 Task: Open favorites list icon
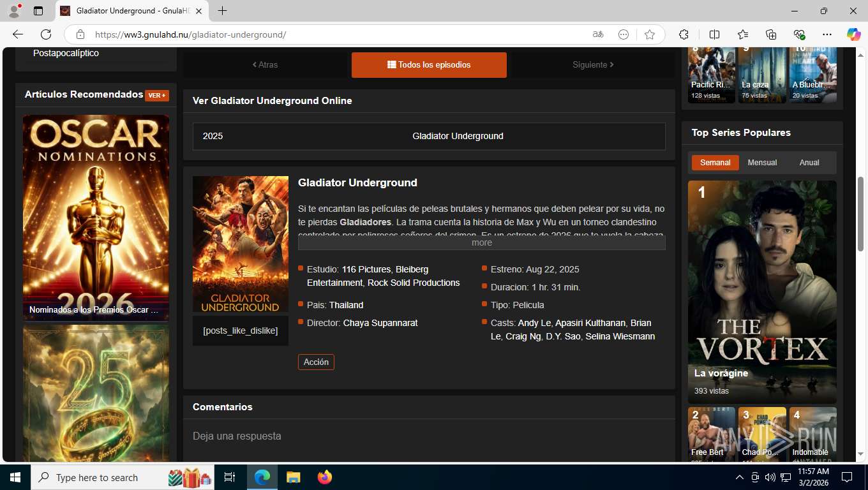coord(743,34)
